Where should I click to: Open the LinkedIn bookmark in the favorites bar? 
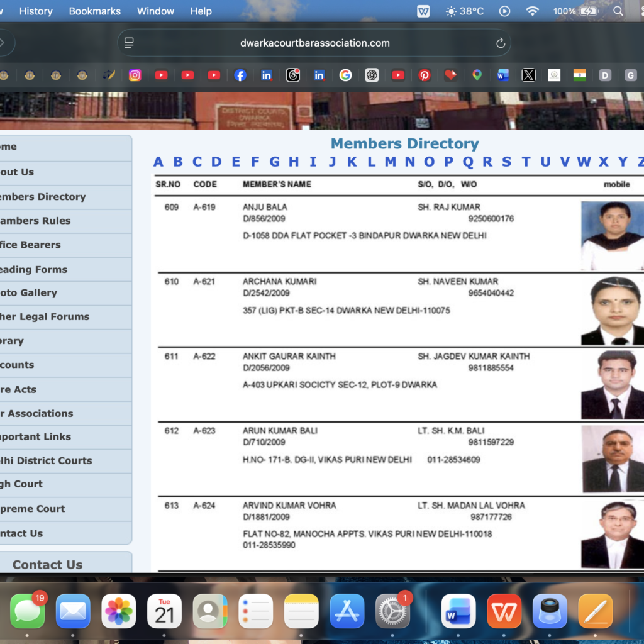coord(266,75)
